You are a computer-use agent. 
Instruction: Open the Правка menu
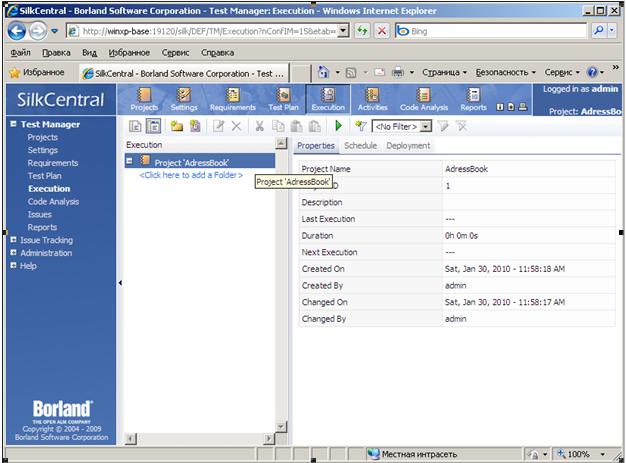(x=56, y=53)
